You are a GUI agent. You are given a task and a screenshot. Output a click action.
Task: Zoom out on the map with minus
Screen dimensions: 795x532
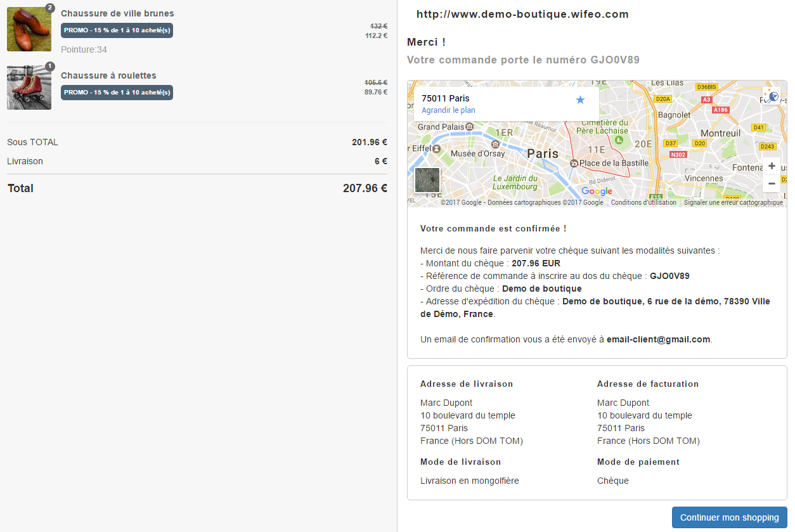point(772,183)
